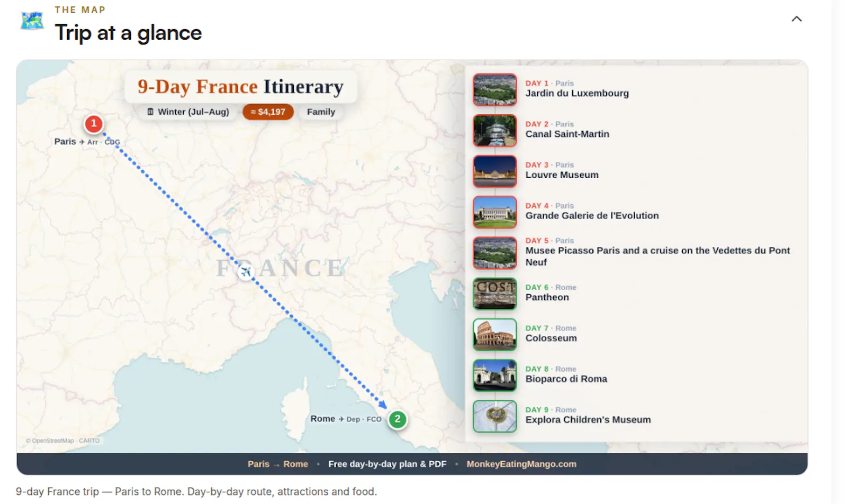Select Colosseum title text

tap(551, 338)
